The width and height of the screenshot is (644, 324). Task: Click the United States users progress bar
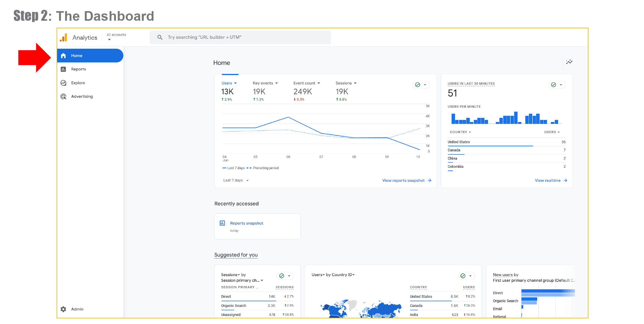tap(490, 146)
